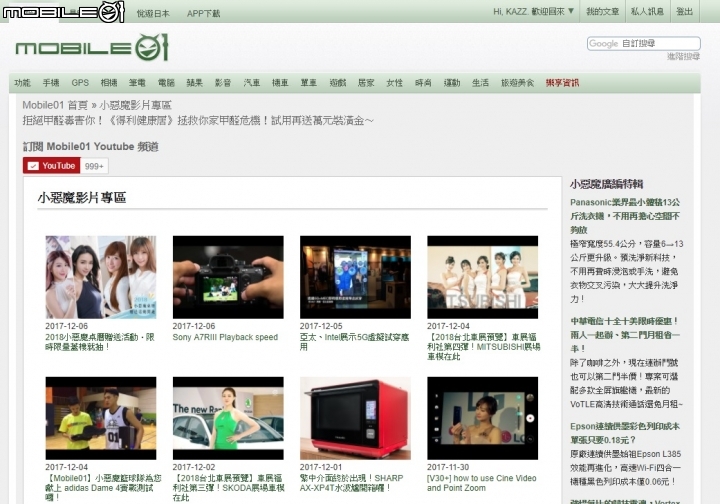Open the Hi, KAZZ user dropdown
This screenshot has width=720, height=504.
(533, 11)
